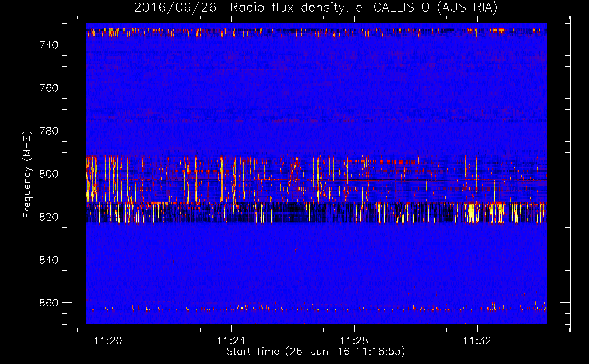Select the 780 frequency axis label
589x364 pixels.
click(x=49, y=131)
